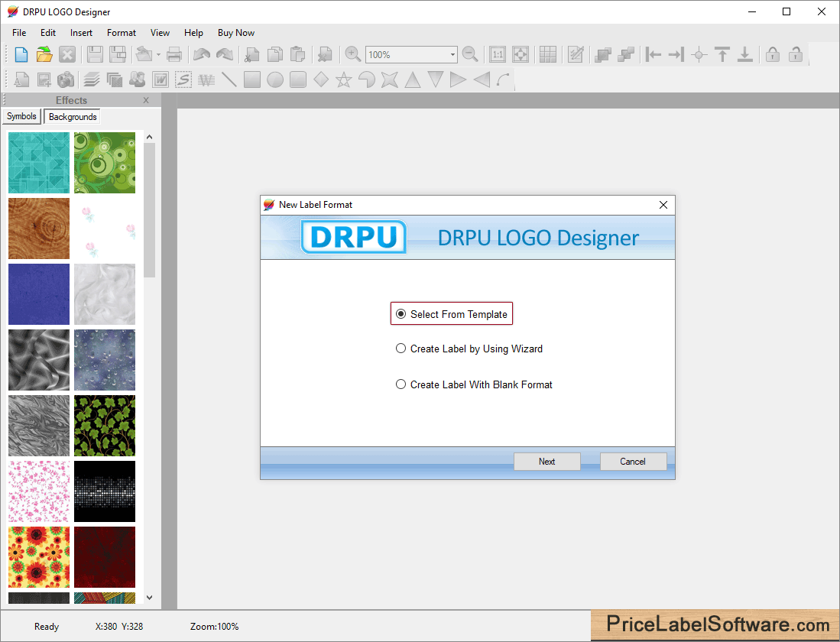Image resolution: width=840 pixels, height=642 pixels.
Task: Click the Zoom Out magnifier icon
Action: coord(470,55)
